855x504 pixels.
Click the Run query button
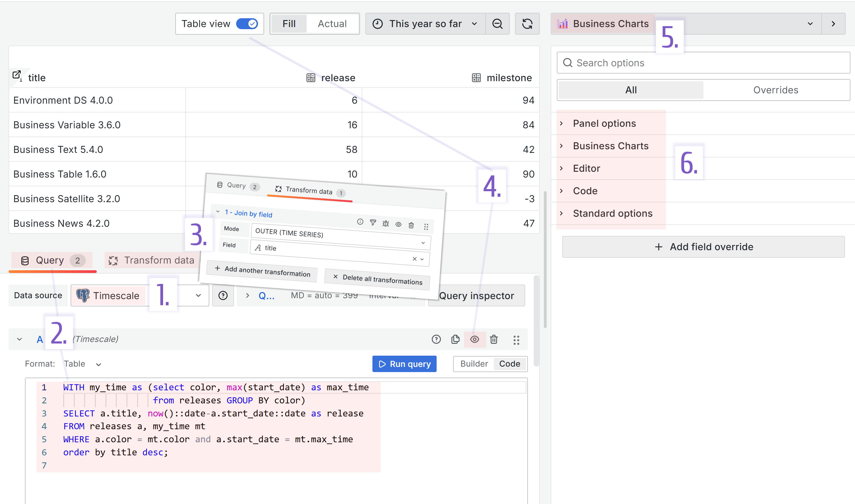click(404, 364)
